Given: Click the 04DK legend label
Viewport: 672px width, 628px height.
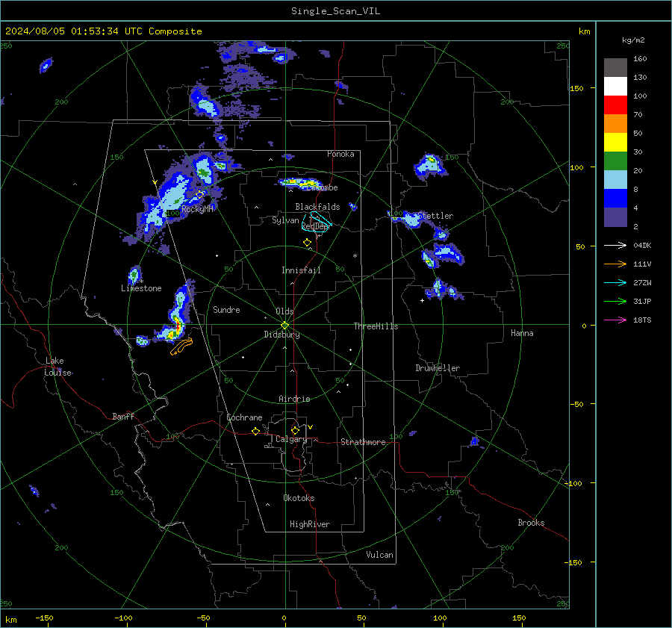Looking at the screenshot, I should (x=642, y=245).
